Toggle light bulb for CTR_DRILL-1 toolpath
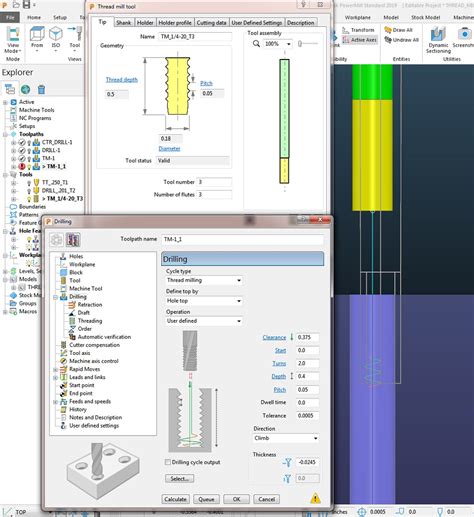 (29, 143)
